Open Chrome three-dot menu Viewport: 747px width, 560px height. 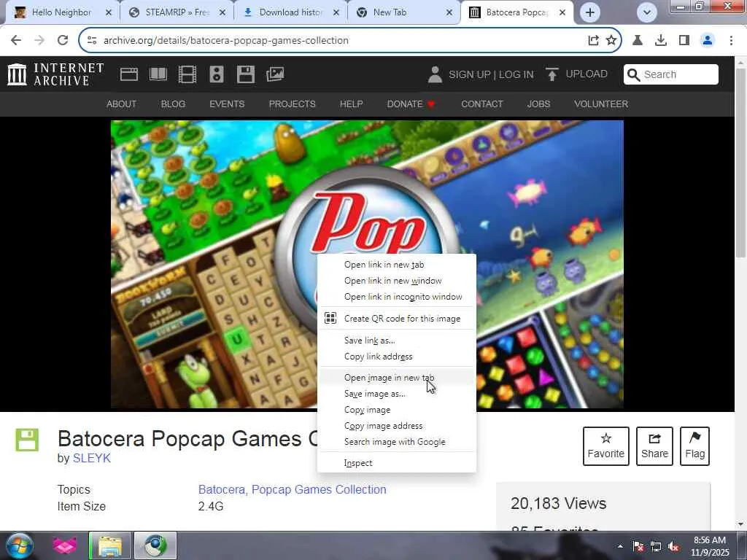731,41
